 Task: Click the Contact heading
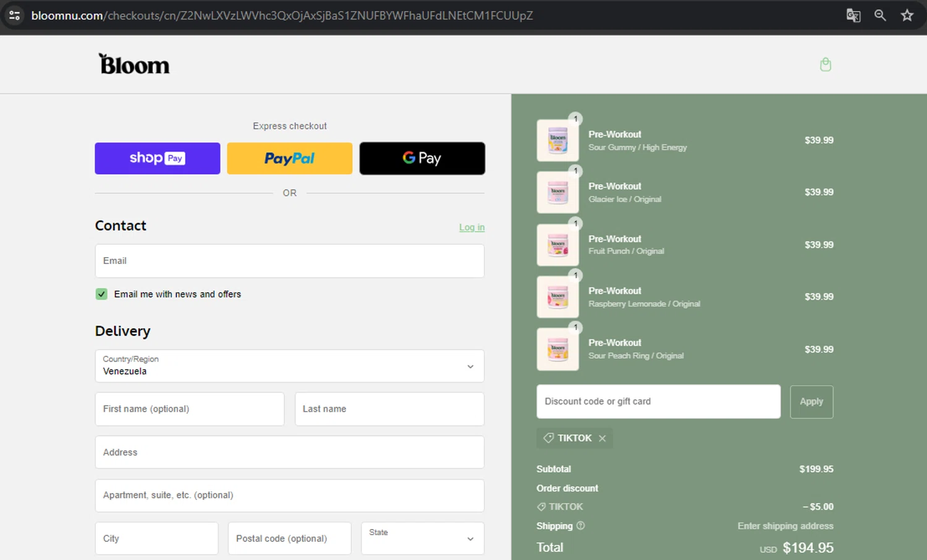[121, 226]
